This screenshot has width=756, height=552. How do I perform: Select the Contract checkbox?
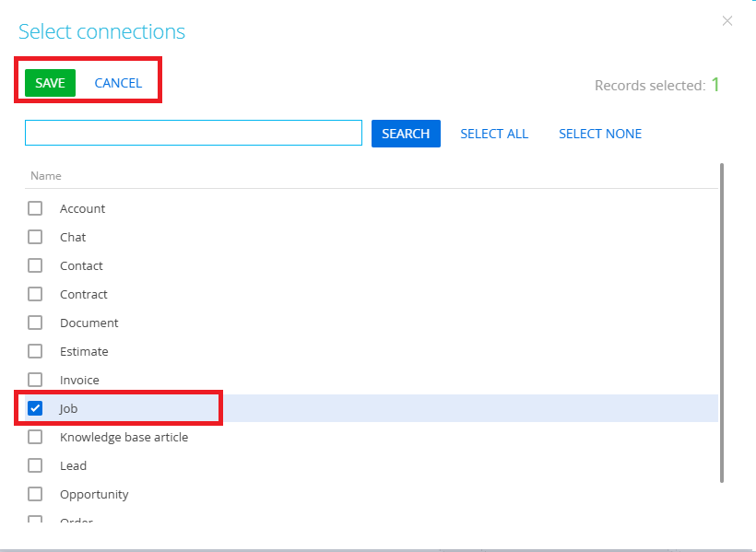pos(35,294)
